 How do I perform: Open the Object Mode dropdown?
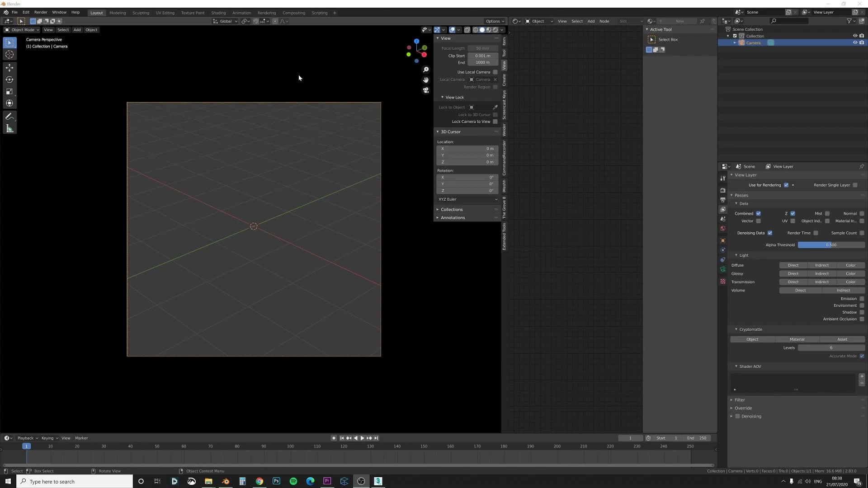pos(22,30)
